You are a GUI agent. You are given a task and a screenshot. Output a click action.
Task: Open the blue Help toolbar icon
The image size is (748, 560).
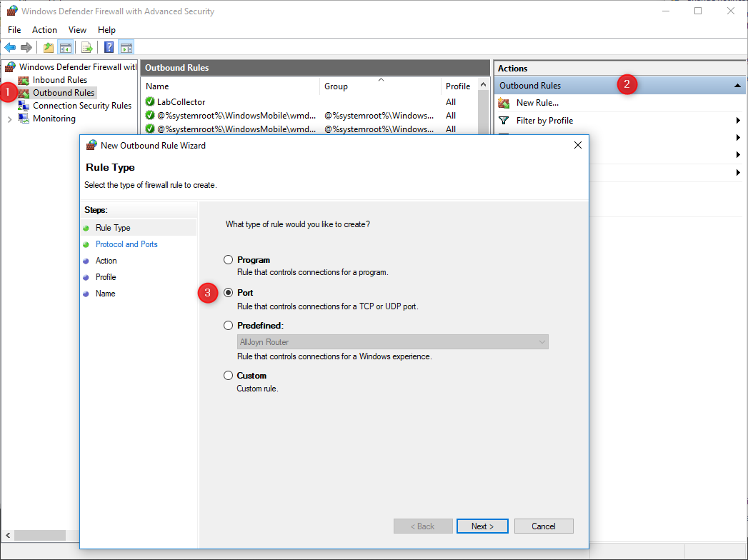click(x=109, y=47)
